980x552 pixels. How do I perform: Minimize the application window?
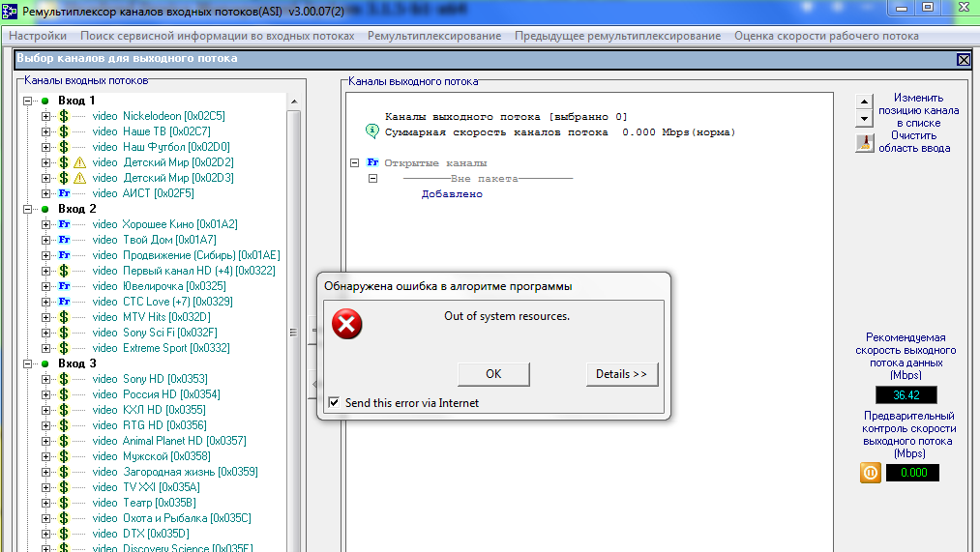click(x=902, y=8)
